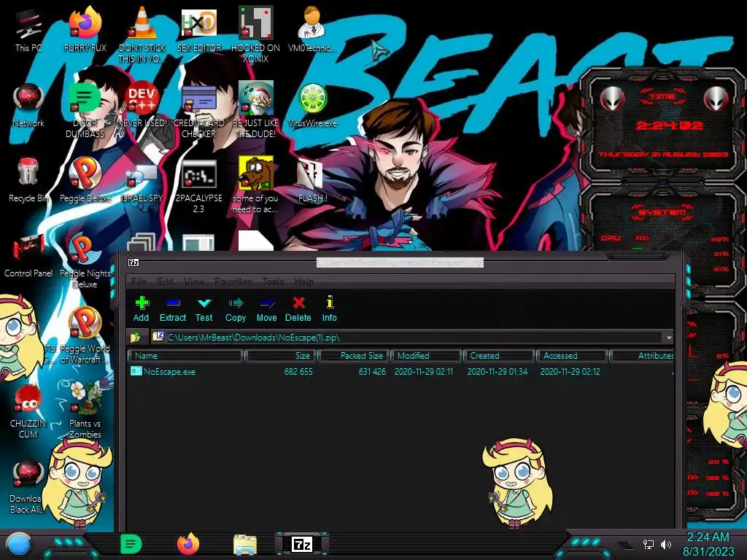Open File Explorer from the taskbar
The height and width of the screenshot is (560, 747).
[x=245, y=545]
